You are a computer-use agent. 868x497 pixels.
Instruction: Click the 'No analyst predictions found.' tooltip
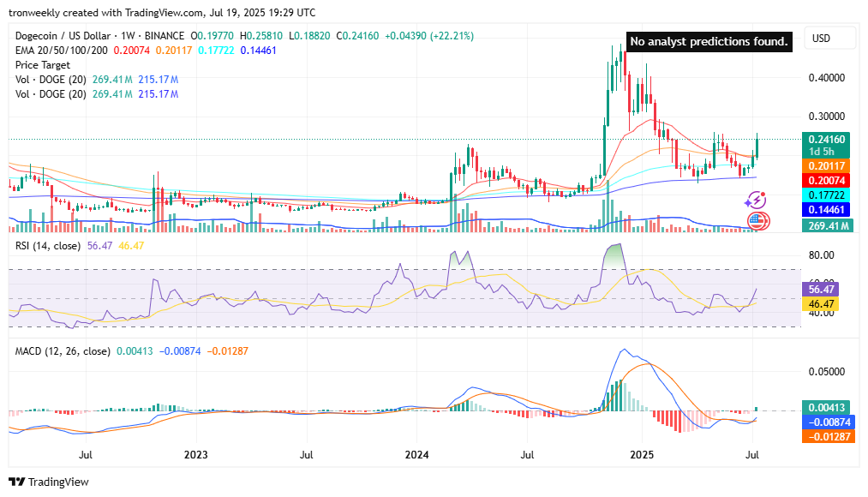pos(709,41)
